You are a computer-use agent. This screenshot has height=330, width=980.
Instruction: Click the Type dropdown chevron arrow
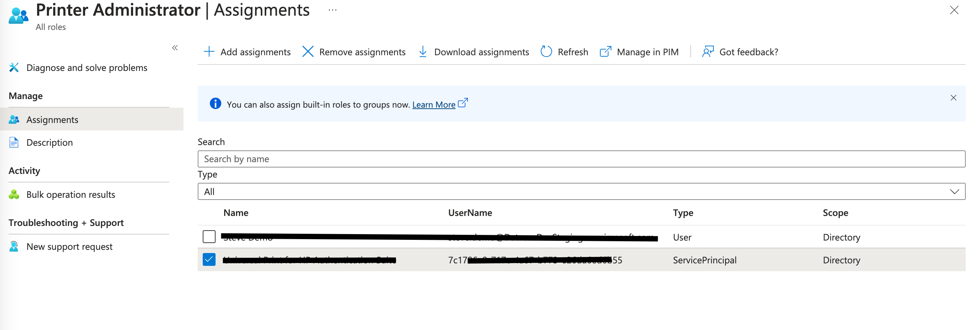coord(955,192)
